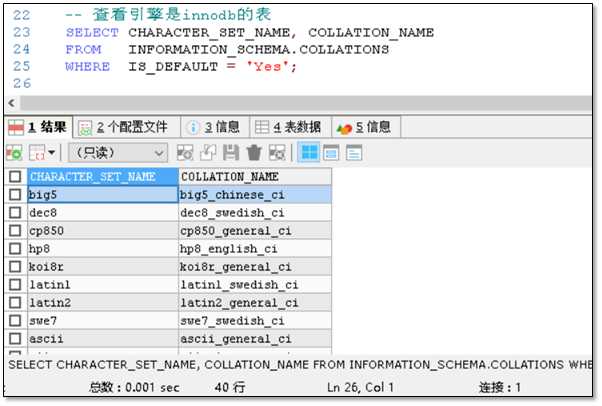Switch to text view mode

click(354, 153)
